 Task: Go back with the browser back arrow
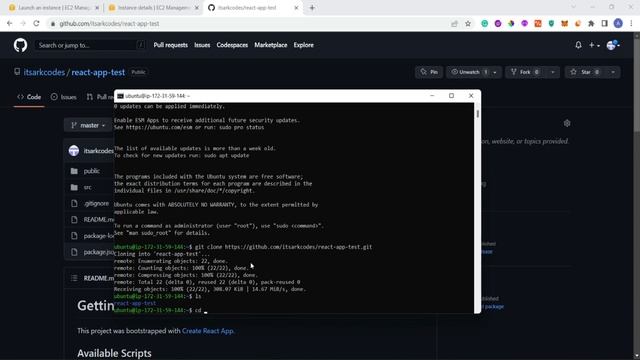pyautogui.click(x=9, y=24)
